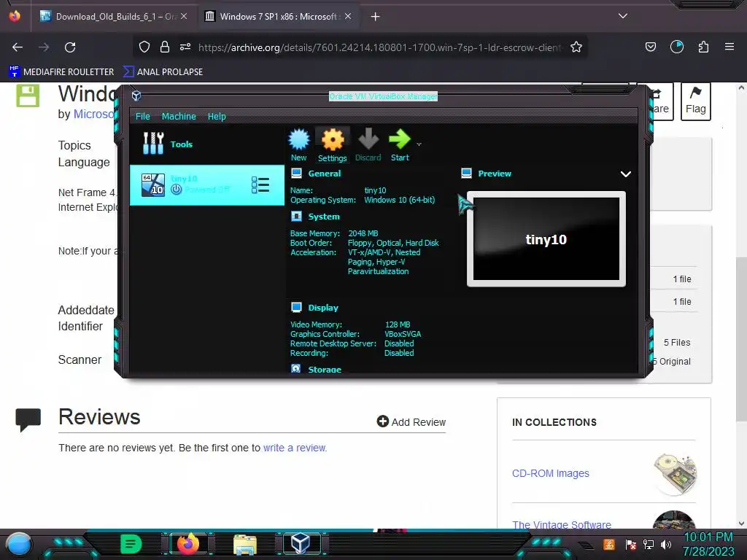747x560 pixels.
Task: Click the VirtualBox cube icon in title bar
Action: point(136,96)
